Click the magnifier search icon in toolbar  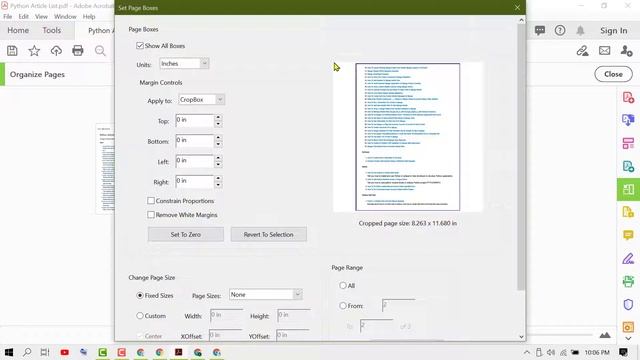tap(100, 51)
